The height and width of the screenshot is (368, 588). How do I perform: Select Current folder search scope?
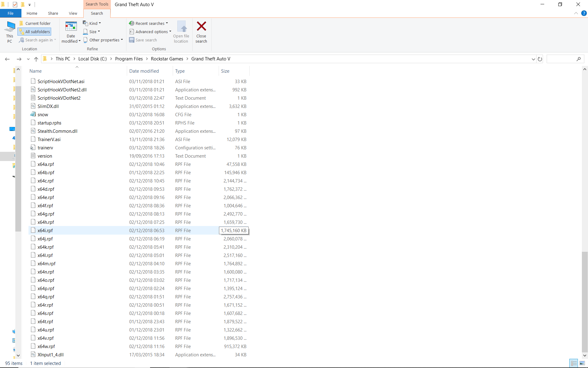(35, 23)
